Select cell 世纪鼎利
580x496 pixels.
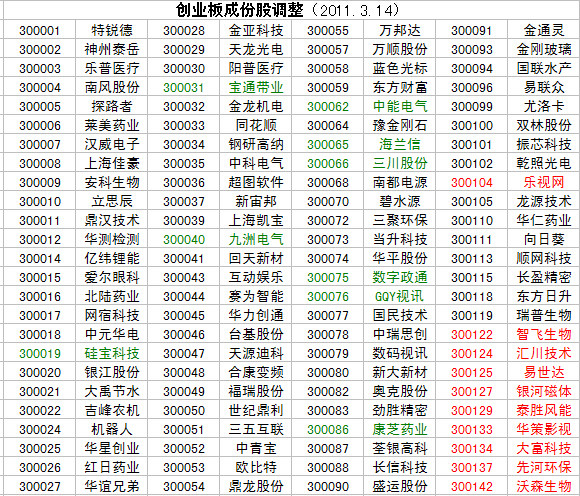point(256,411)
